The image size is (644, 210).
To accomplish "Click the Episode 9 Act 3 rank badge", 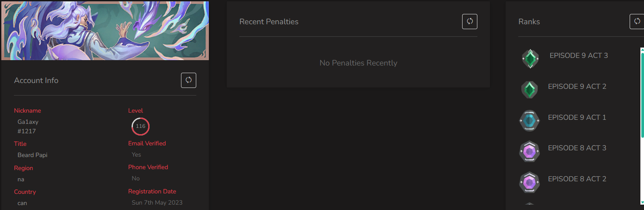I will [x=530, y=59].
